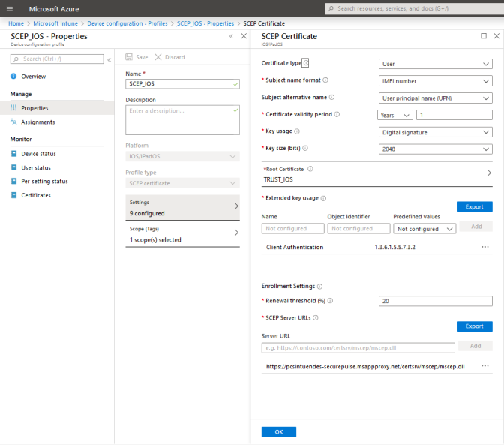Click the Assignments people icon

point(13,122)
